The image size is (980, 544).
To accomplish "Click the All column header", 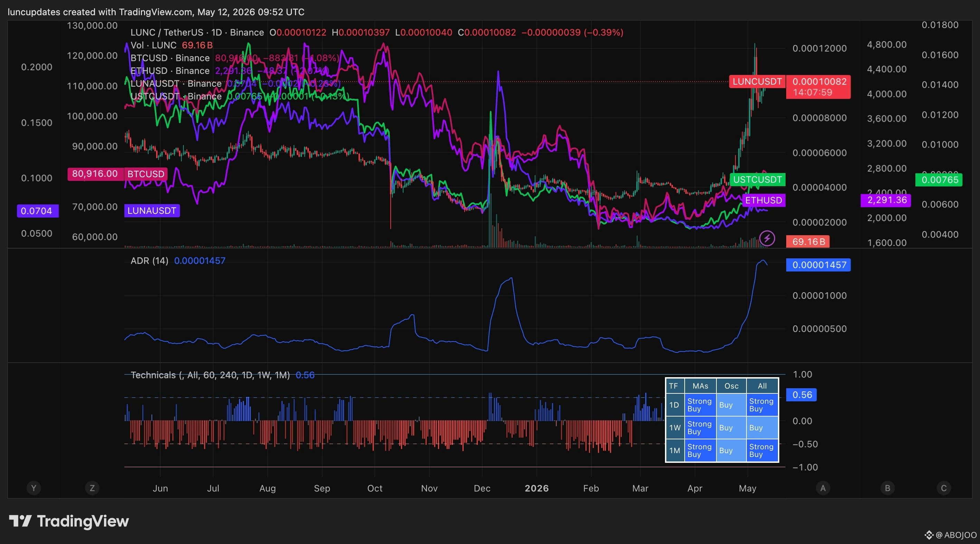I will click(x=762, y=386).
